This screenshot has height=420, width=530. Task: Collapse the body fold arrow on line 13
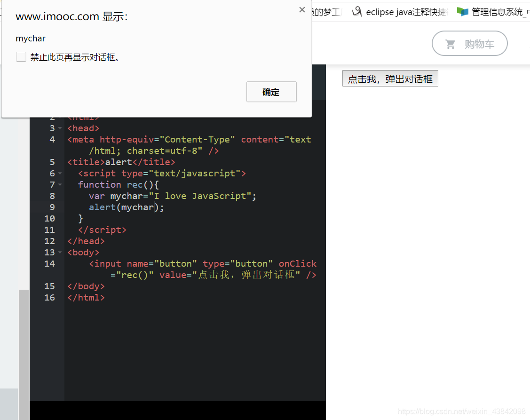pos(60,252)
